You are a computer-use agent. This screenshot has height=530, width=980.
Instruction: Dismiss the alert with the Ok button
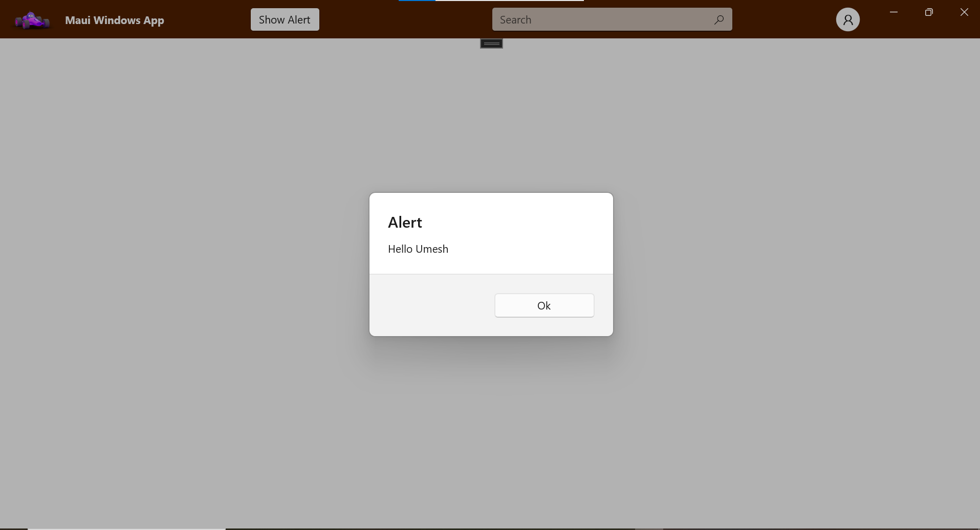[x=544, y=305]
